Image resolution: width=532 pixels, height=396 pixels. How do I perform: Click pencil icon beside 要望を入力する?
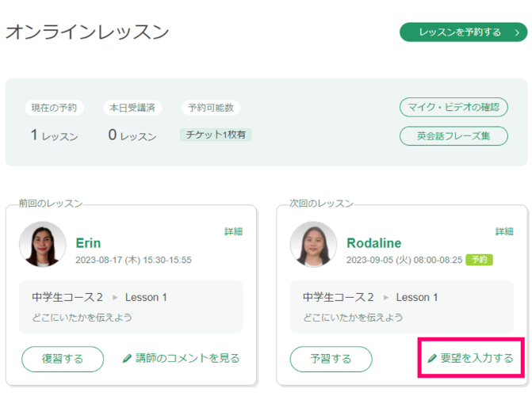point(431,358)
